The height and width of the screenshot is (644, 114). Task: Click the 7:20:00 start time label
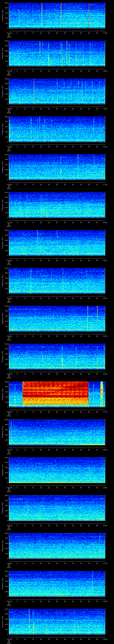click(x=9, y=184)
